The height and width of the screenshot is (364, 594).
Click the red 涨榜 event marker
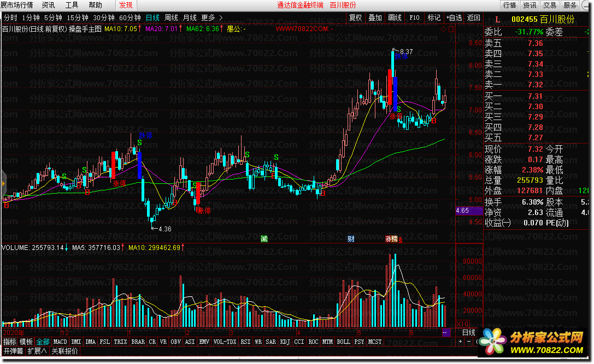point(391,239)
